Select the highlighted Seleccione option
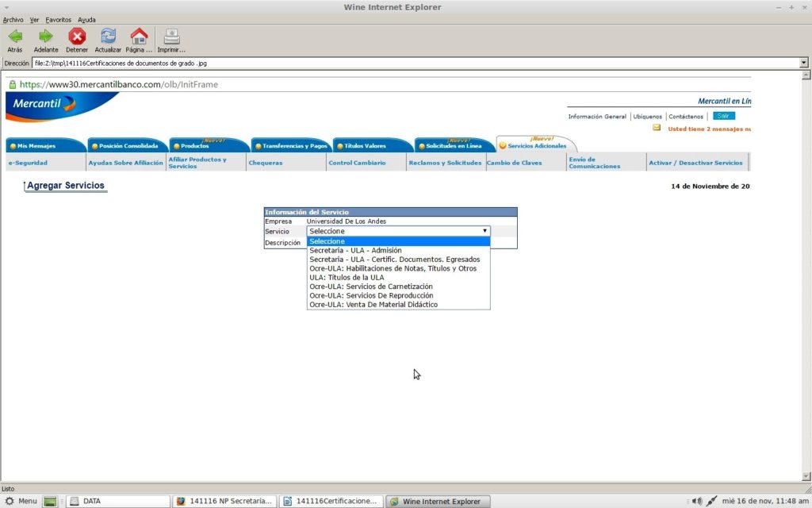The width and height of the screenshot is (812, 508). coord(399,241)
